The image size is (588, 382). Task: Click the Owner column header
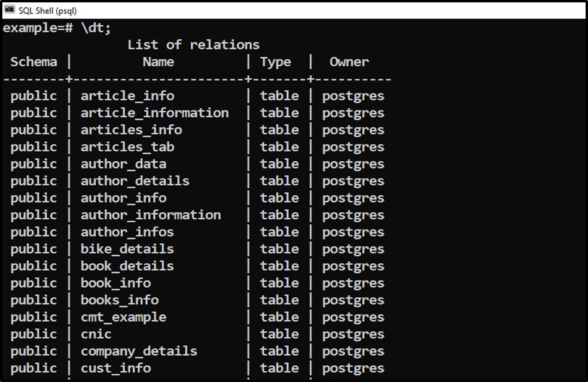349,62
